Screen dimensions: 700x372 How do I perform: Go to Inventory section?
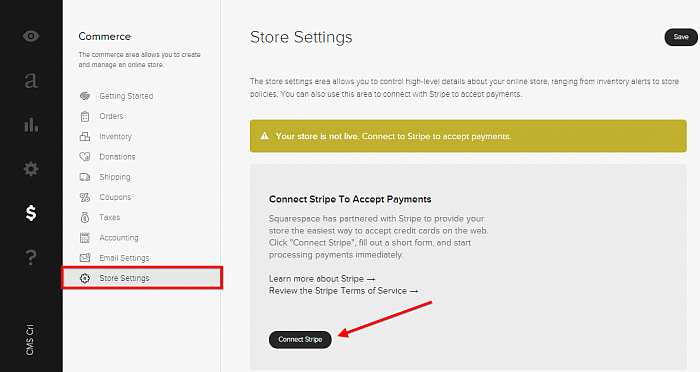116,137
